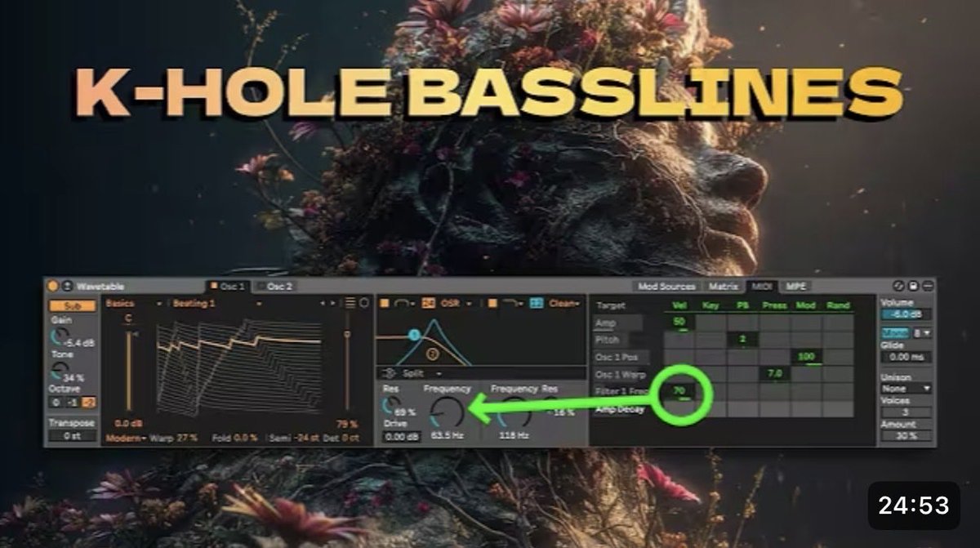Click the oscillator gain vertical slider
Screen dimensions: 980x548
pos(129,372)
